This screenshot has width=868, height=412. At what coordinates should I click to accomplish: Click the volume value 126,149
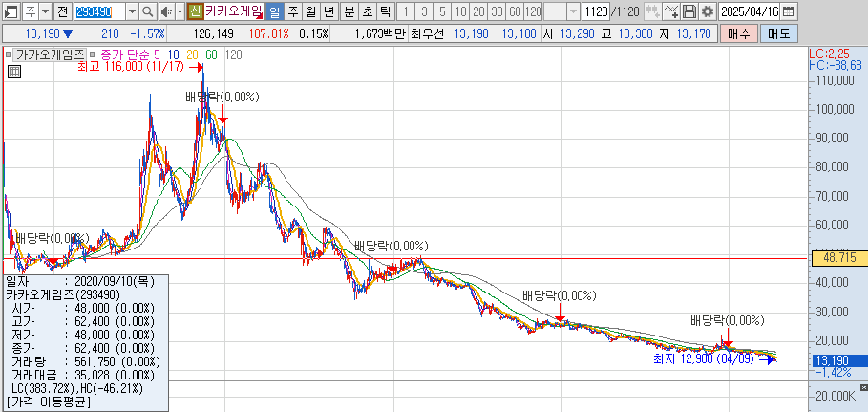tap(213, 33)
